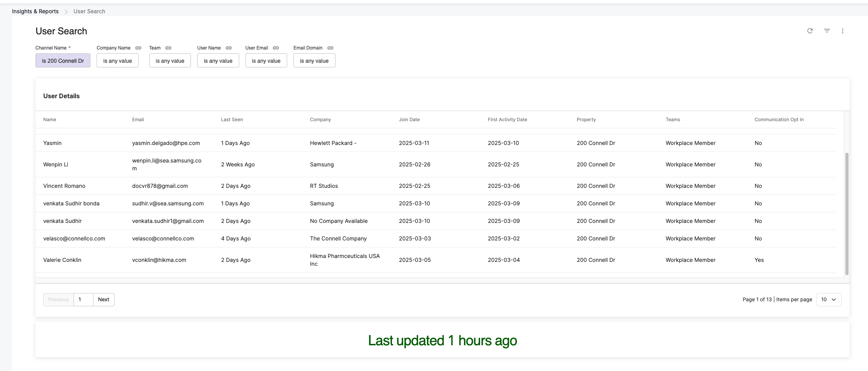Viewport: 868px width, 371px height.
Task: Click company cell 'The Connell Company'
Action: 338,238
